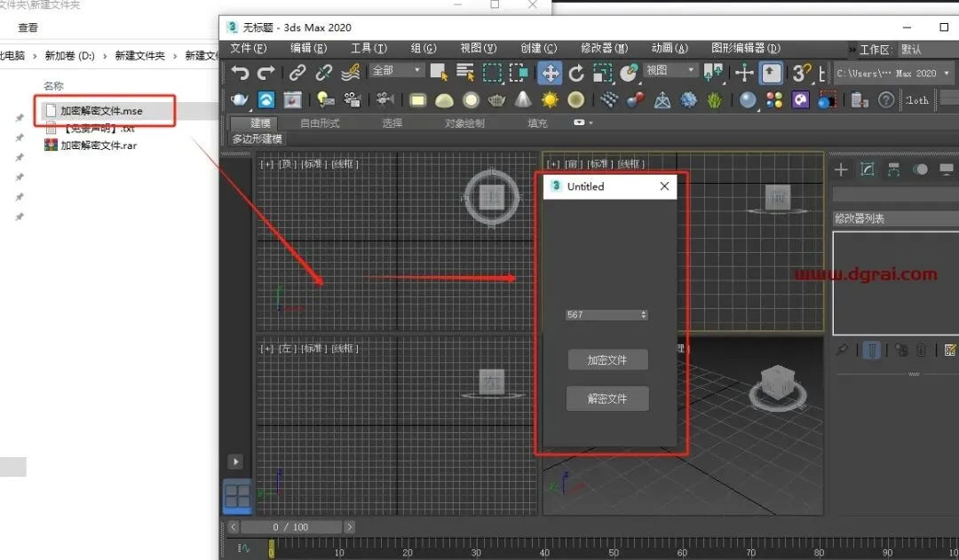Click the green grass icon

tap(714, 99)
